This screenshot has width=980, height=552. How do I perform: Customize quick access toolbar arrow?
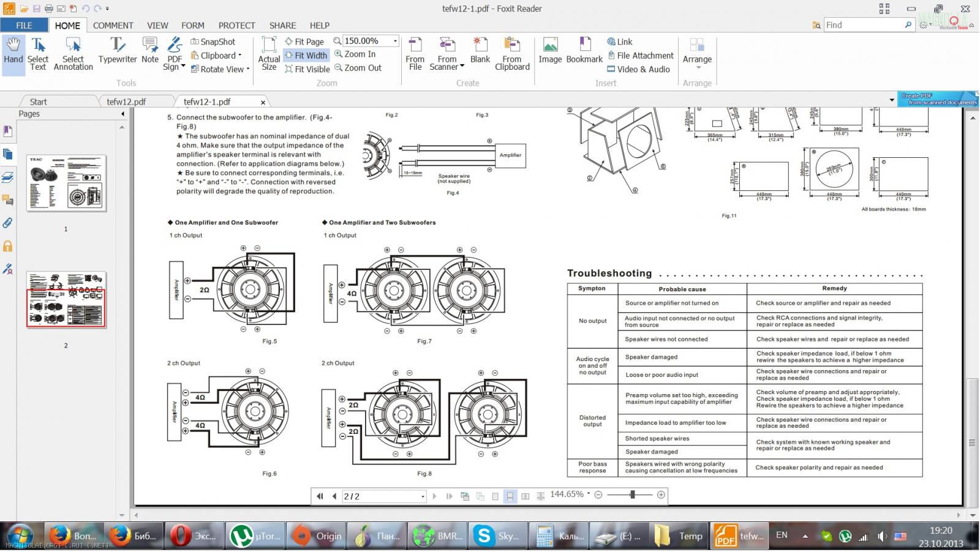(108, 9)
